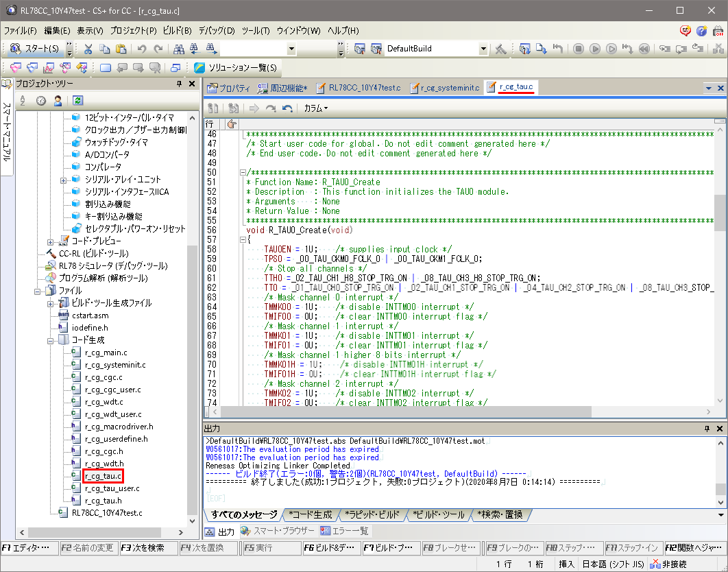Expand the Code Preview tree node

point(51,241)
